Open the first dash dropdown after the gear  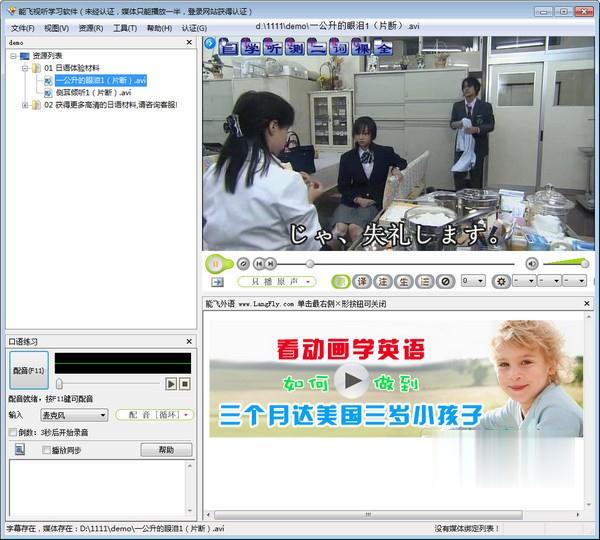524,281
